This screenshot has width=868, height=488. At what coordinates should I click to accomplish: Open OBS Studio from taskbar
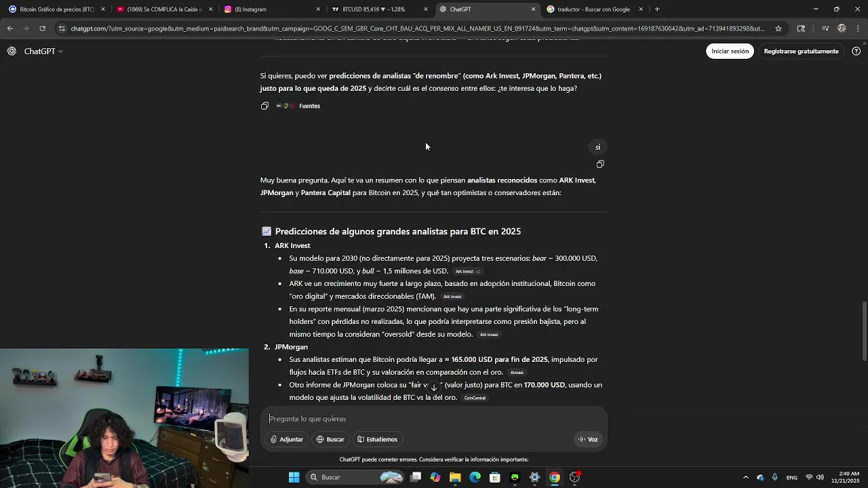574,477
